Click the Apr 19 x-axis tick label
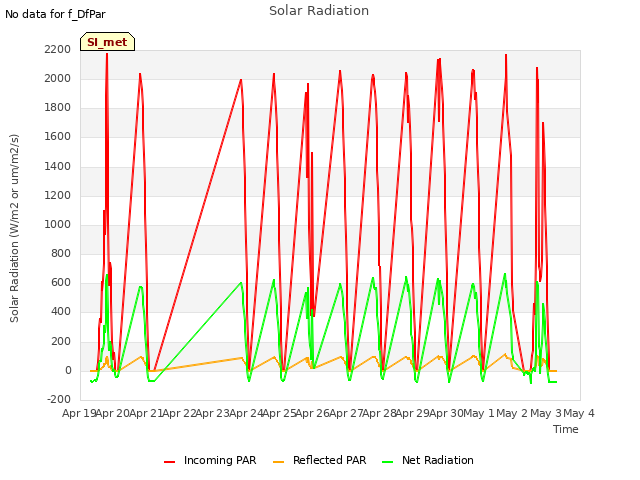640x480 pixels. (79, 413)
